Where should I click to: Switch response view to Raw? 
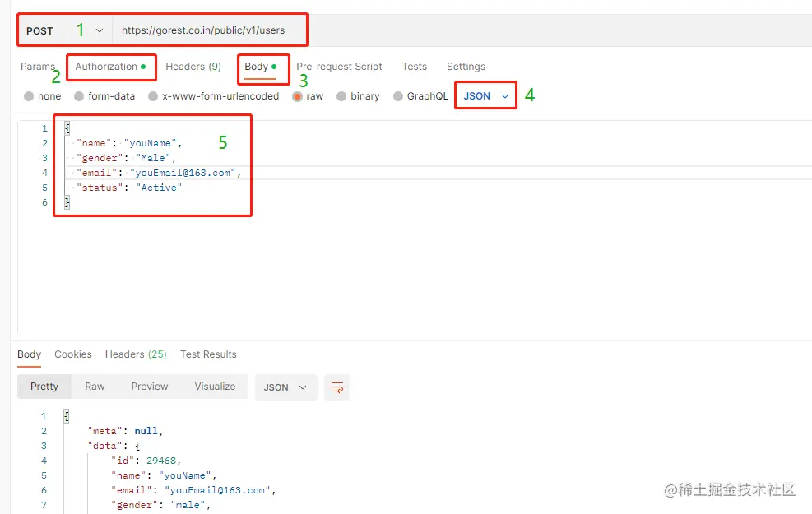[95, 387]
